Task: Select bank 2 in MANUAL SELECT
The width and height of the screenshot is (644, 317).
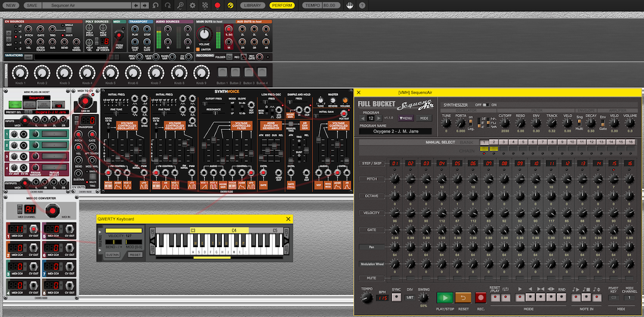Action: click(494, 142)
